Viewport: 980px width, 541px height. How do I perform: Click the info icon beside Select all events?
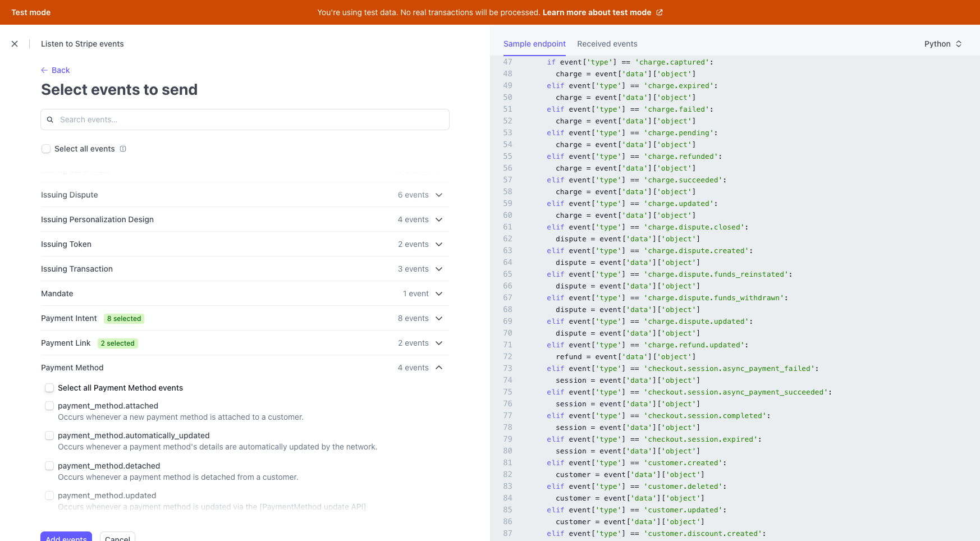coord(123,149)
